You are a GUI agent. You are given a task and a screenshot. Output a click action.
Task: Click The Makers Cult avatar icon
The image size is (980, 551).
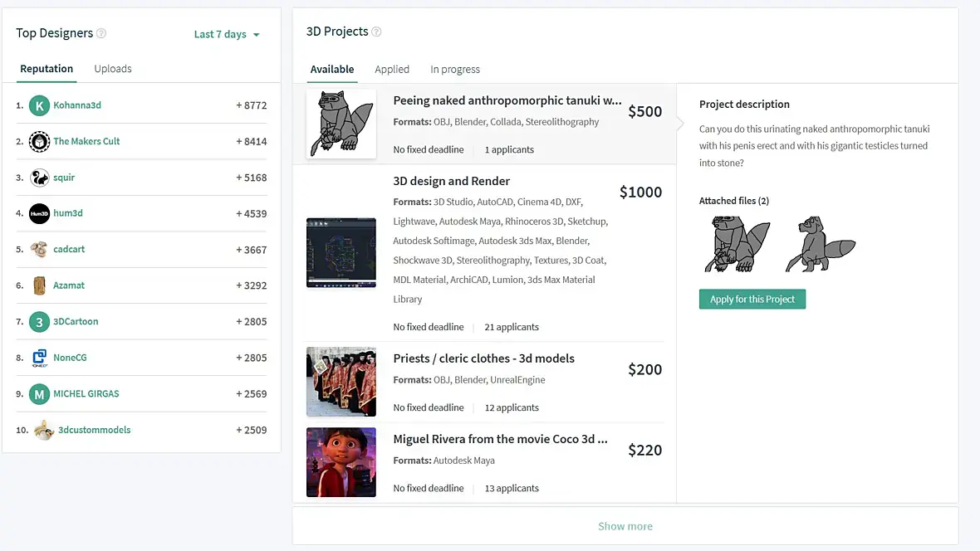tap(39, 141)
